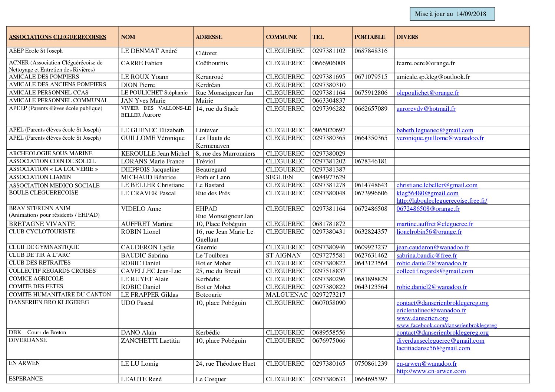
Task: Click diverdansecleguerec@gmail.com email link
Action: 440,341
